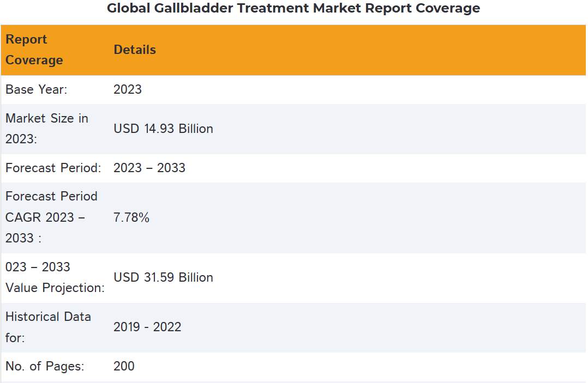
Task: Click the Value Projection label cell
Action: click(55, 277)
